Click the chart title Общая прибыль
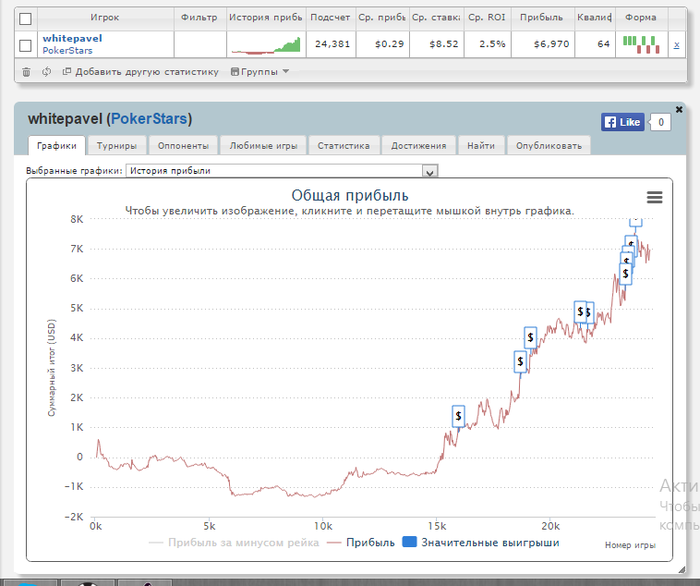The width and height of the screenshot is (700, 586). [x=350, y=195]
